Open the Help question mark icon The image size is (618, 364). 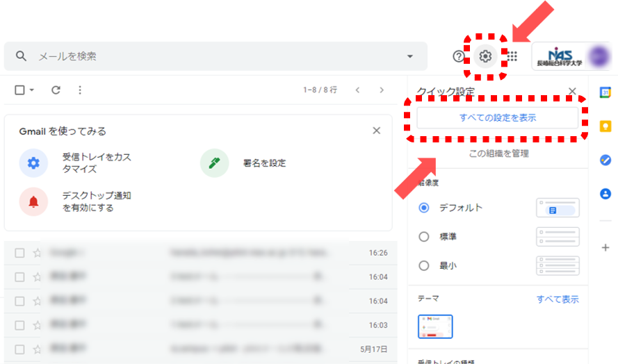coord(458,56)
